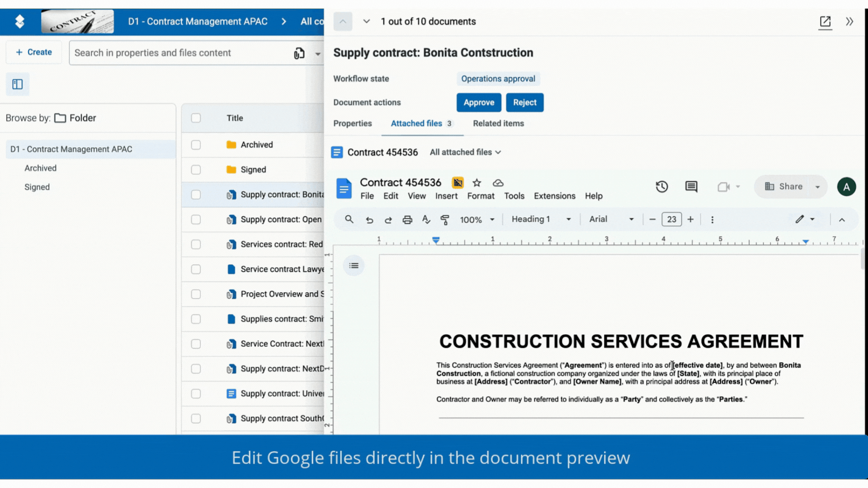Click the Reject button
Screen dimensions: 868x488
pyautogui.click(x=524, y=103)
